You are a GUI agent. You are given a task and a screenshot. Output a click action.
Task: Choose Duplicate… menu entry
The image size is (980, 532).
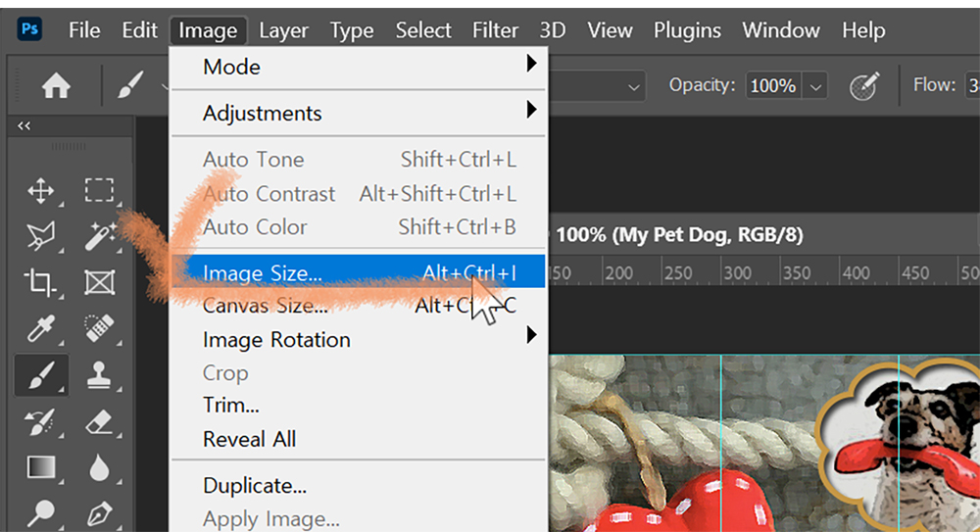point(358,485)
